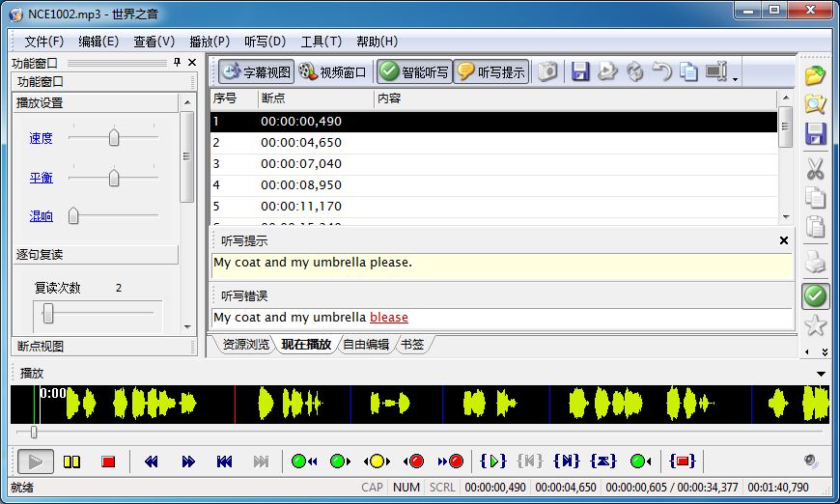This screenshot has height=504, width=840.
Task: Collapse the 播放设置 section header
Action: pyautogui.click(x=96, y=103)
